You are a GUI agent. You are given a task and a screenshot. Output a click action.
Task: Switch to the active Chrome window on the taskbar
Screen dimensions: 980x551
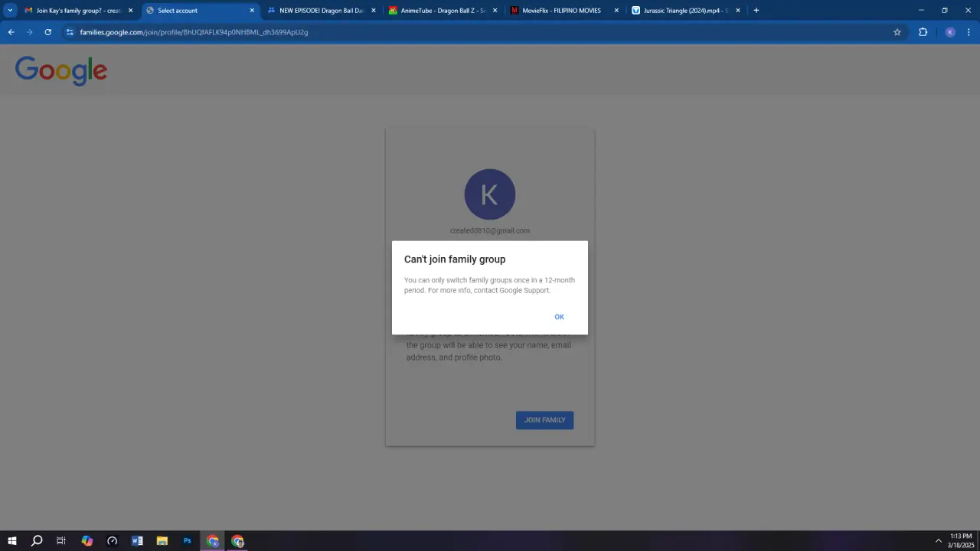pos(212,541)
